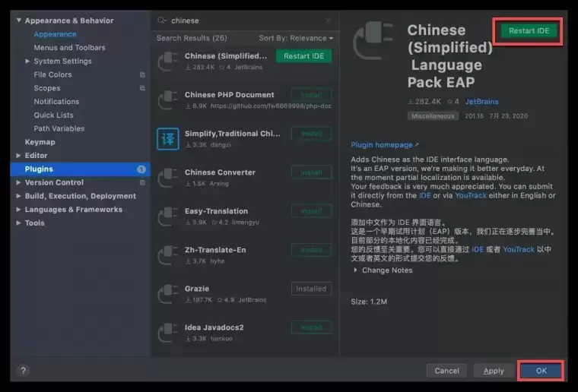
Task: Open Keymap settings page
Action: (x=40, y=142)
